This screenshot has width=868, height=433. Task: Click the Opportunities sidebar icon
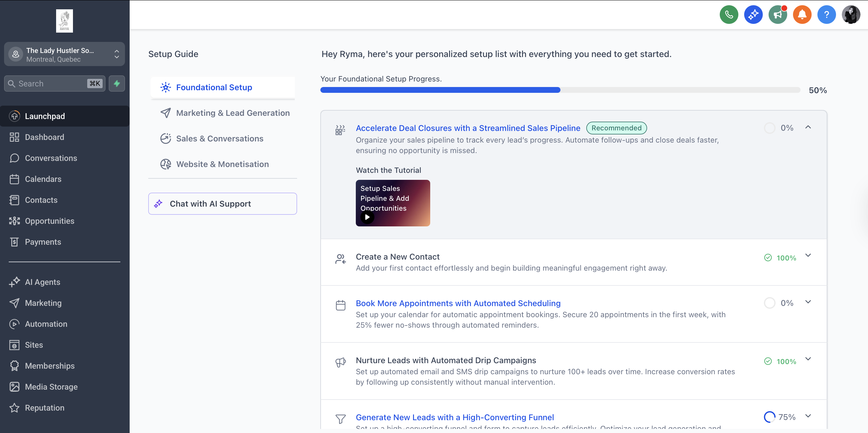coord(15,221)
